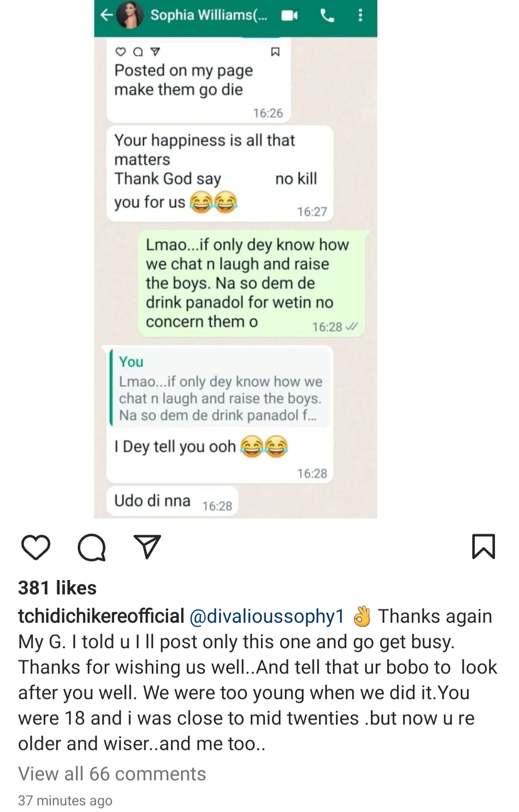Open Sophia Williams profile picture
The image size is (519, 812).
tap(129, 15)
